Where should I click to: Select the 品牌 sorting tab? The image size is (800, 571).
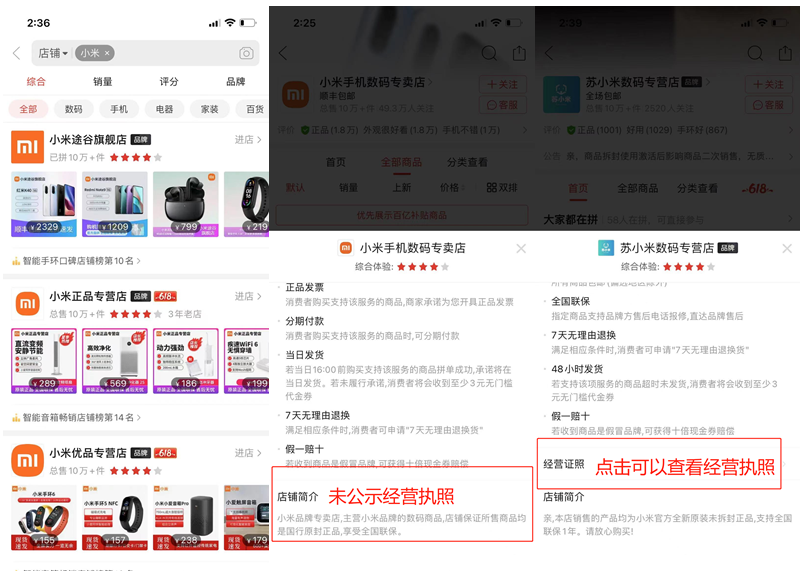(x=235, y=82)
